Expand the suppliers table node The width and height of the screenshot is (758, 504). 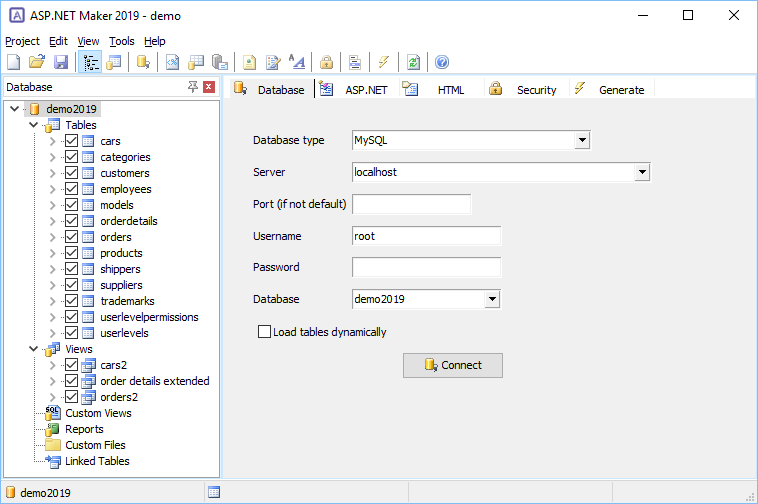coord(53,285)
